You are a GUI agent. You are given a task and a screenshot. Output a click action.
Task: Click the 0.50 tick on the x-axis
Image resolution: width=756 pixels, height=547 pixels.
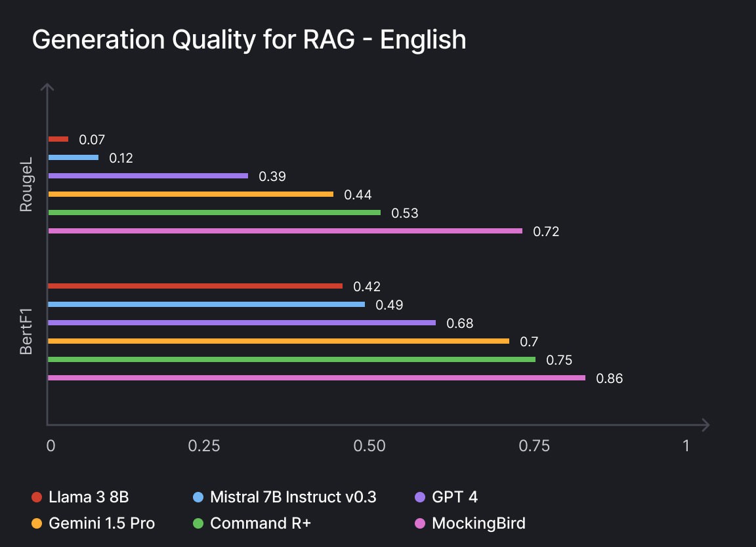pos(369,446)
